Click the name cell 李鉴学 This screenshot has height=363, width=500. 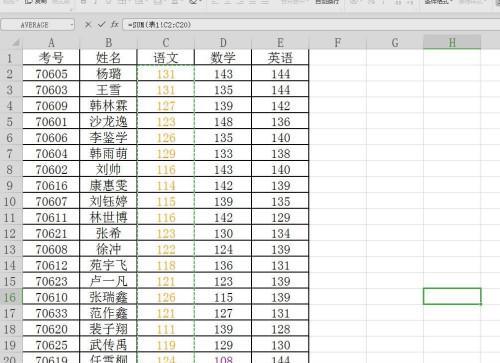click(x=108, y=138)
